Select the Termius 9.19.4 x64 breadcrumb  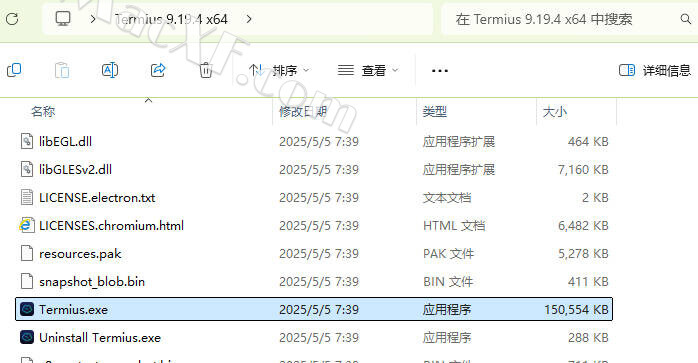(171, 19)
